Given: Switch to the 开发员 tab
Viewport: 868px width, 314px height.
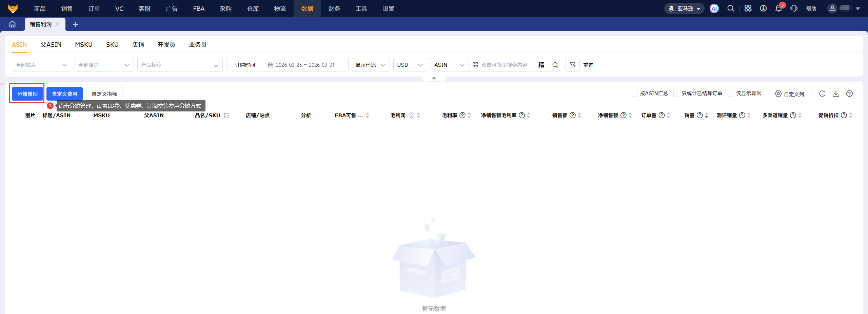Looking at the screenshot, I should click(x=166, y=45).
